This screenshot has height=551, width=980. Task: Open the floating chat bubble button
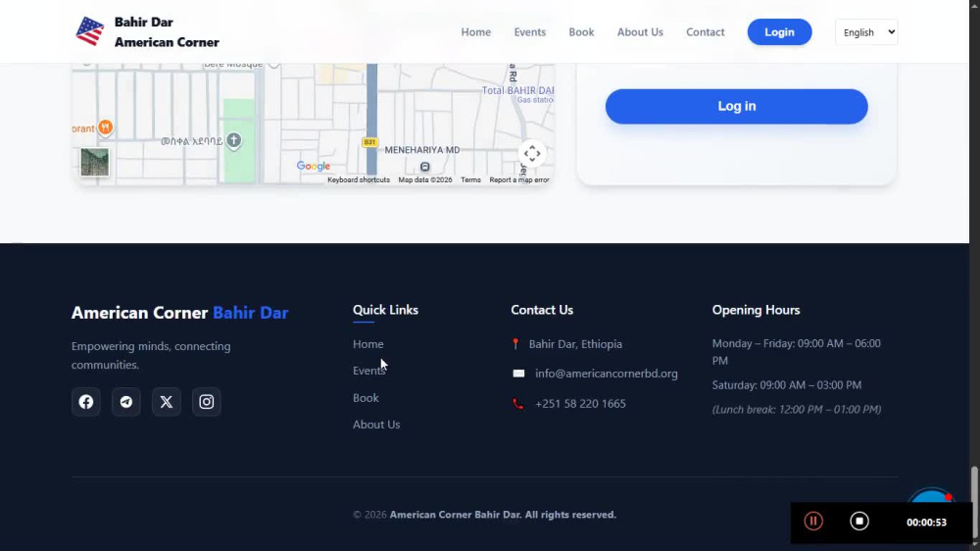click(x=931, y=495)
